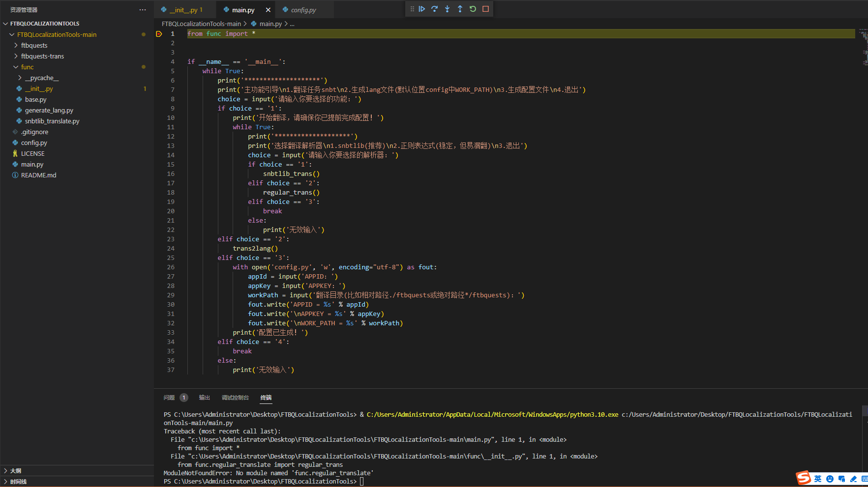Open the 输出 output panel tab
868x487 pixels.
204,397
